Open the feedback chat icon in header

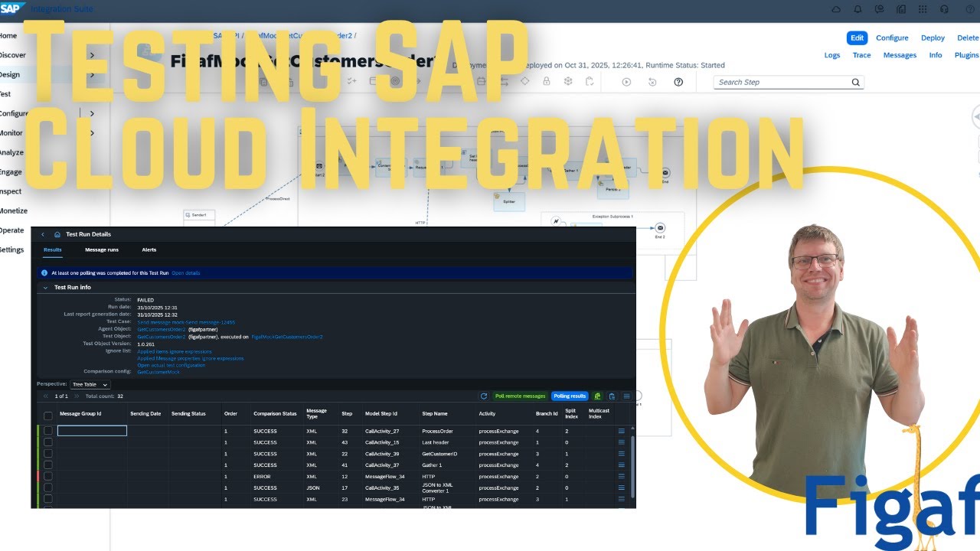[x=880, y=9]
